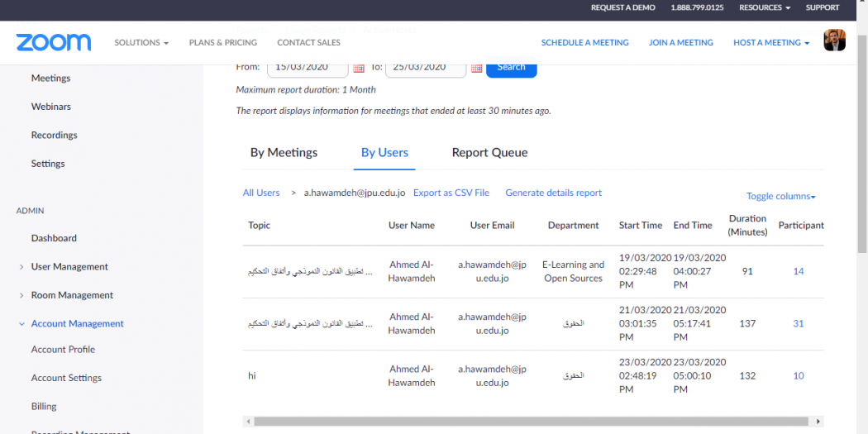Select the By Users tab
Viewport: 868px width, 434px height.
[x=384, y=153]
